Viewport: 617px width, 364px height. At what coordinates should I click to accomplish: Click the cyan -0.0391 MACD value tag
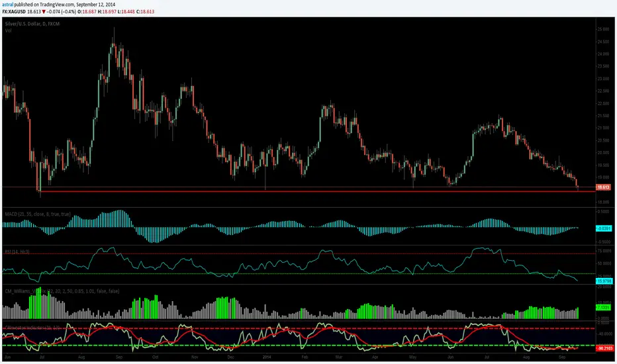click(x=604, y=228)
